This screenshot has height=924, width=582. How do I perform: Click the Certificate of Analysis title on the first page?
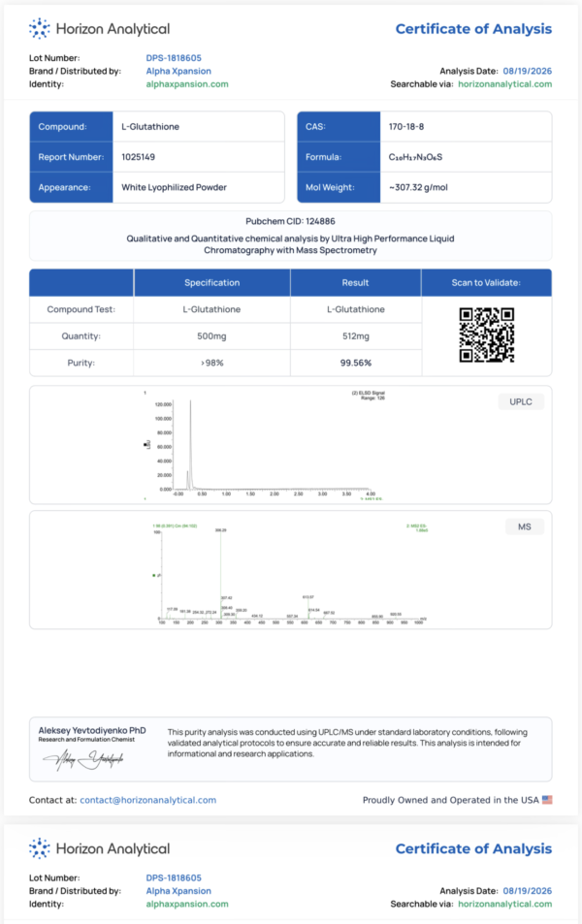473,29
